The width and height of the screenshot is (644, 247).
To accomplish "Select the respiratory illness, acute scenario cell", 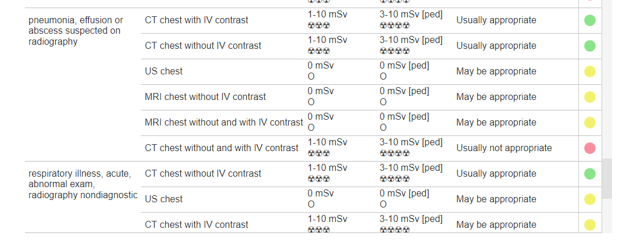I will pyautogui.click(x=83, y=184).
